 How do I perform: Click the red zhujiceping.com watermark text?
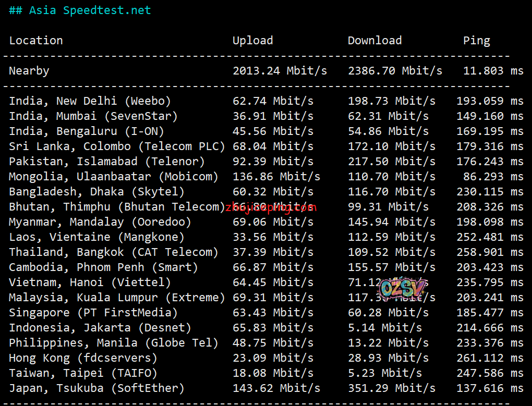(x=271, y=207)
